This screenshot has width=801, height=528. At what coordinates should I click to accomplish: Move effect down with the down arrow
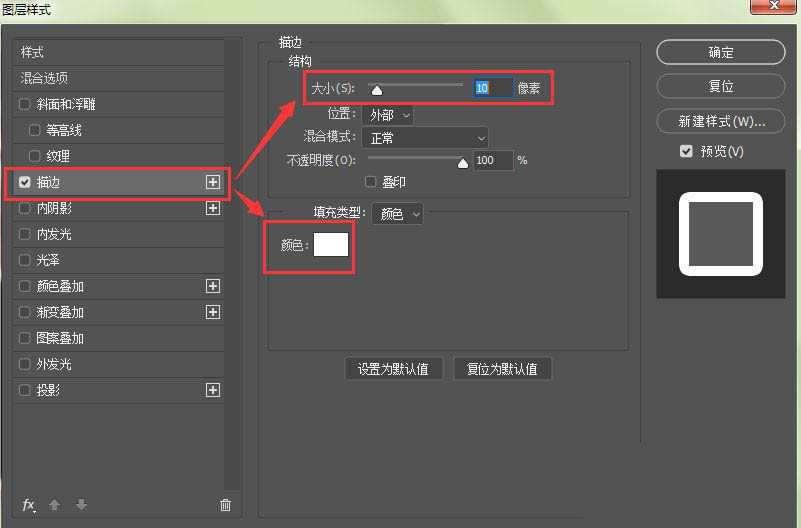click(81, 505)
